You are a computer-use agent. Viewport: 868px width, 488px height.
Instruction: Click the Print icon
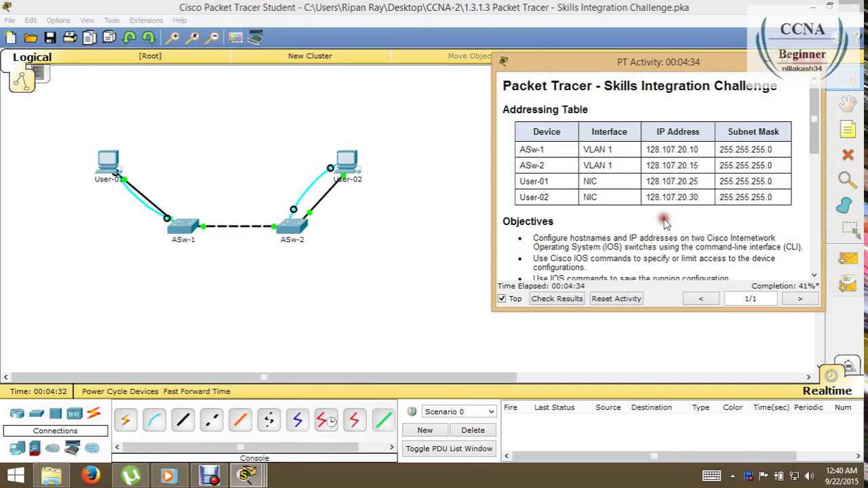[70, 38]
